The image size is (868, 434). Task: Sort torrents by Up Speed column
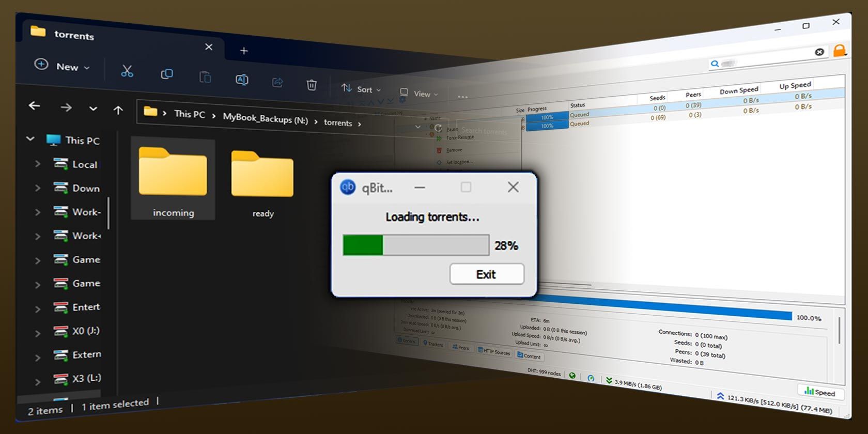(x=795, y=85)
